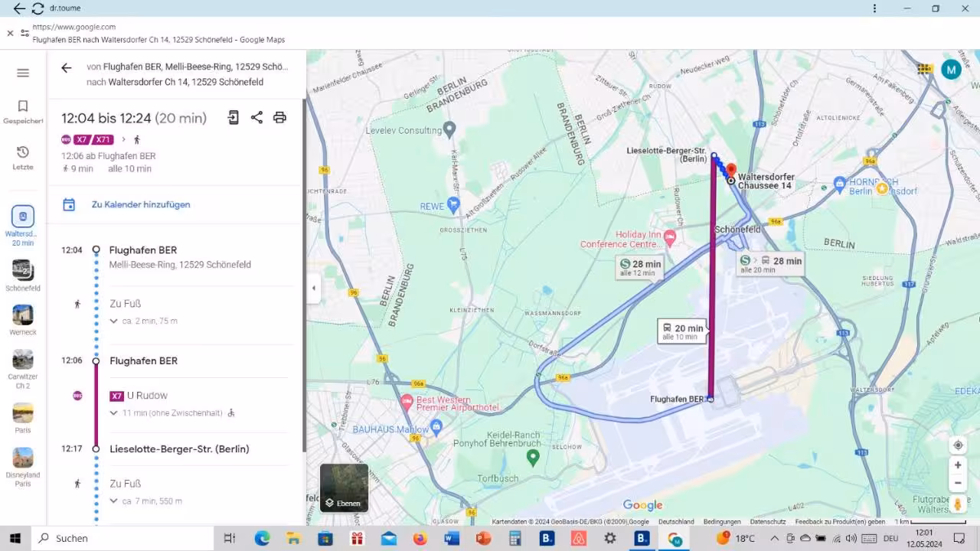
Task: Show hidden system tray icons
Action: click(776, 538)
